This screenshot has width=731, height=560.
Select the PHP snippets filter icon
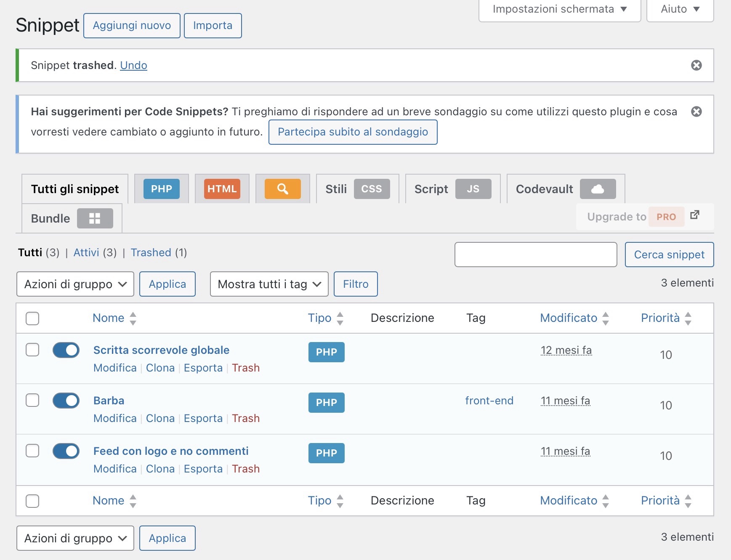[161, 189]
